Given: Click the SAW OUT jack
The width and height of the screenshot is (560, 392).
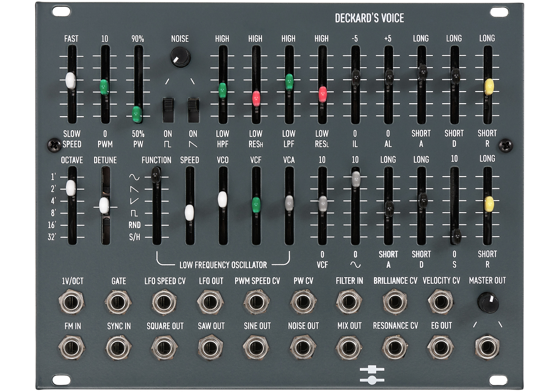Looking at the screenshot, I should click(x=210, y=348).
